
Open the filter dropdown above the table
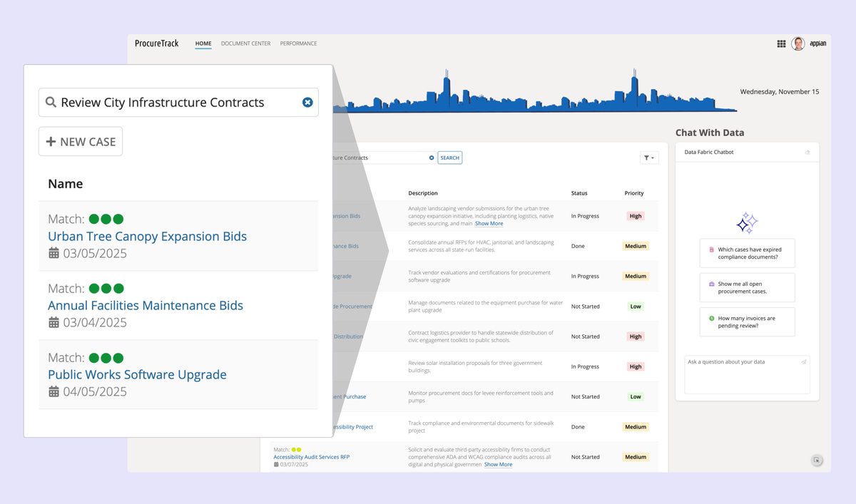(x=649, y=158)
